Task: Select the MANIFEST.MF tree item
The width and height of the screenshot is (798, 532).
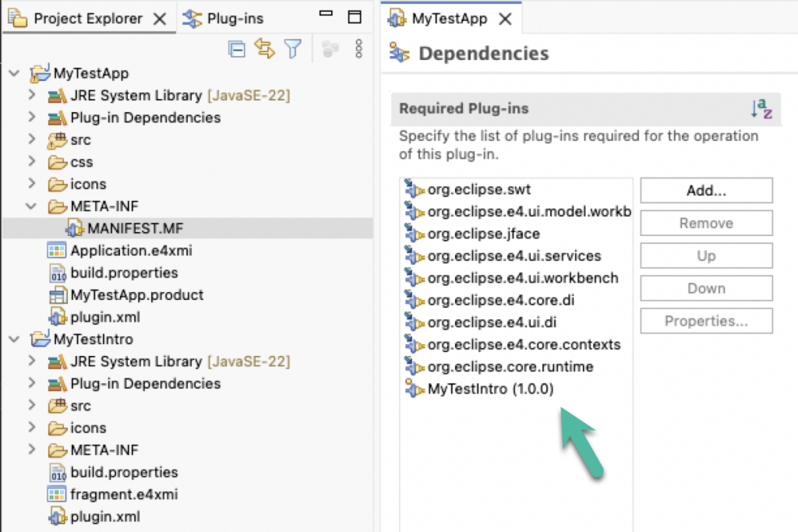Action: tap(187, 228)
